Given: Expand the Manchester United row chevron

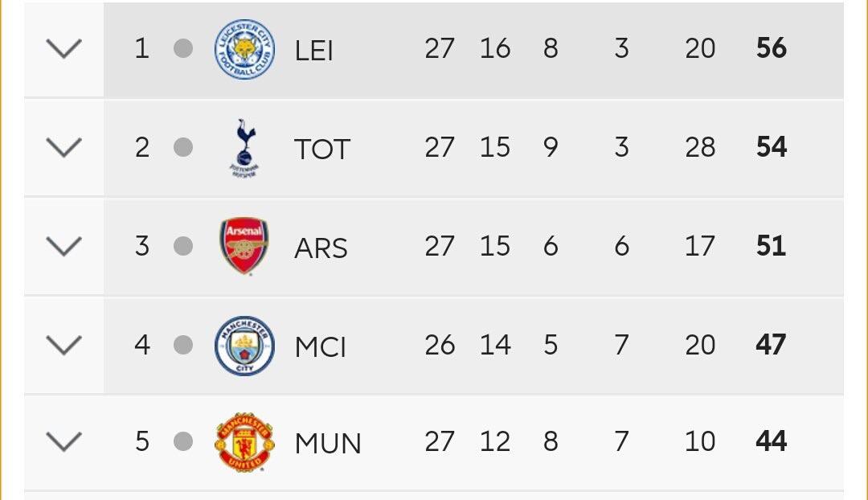Looking at the screenshot, I should click(64, 441).
